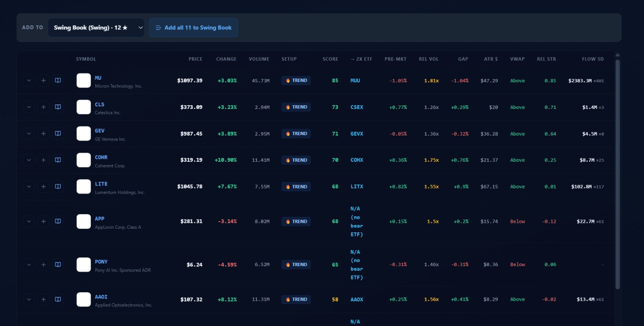Click the table's vertical scrollbar thumb
Screen dimensions: 644x326
pyautogui.click(x=617, y=175)
